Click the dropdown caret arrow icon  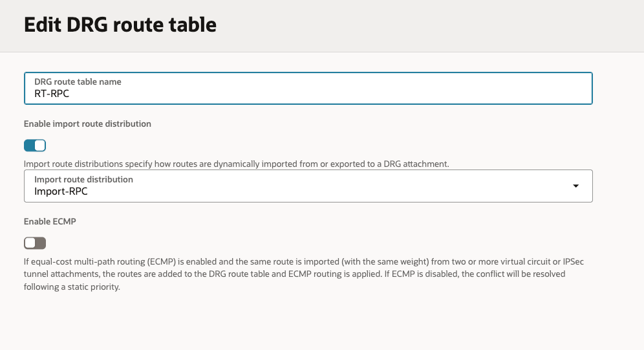click(575, 186)
